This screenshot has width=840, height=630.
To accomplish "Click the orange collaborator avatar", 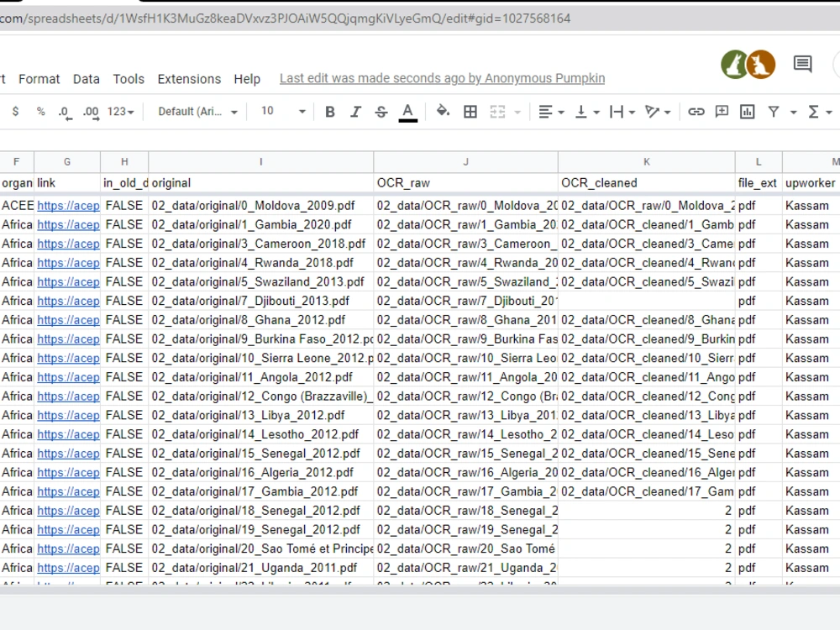I will click(761, 65).
